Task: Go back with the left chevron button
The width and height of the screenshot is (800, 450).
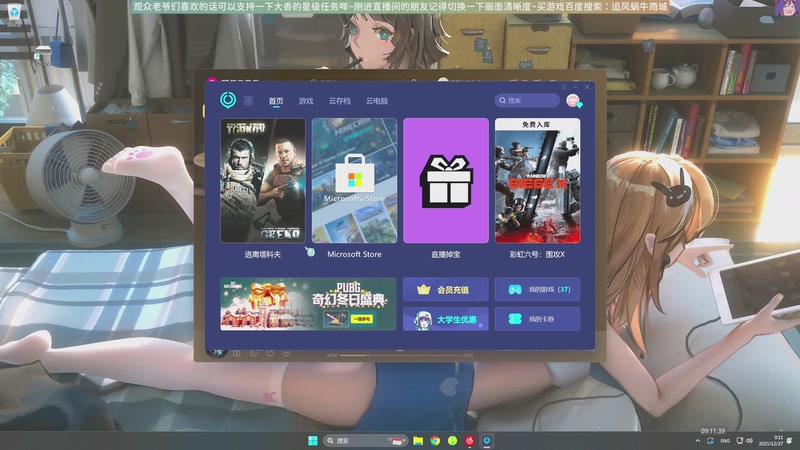Action: [x=248, y=101]
